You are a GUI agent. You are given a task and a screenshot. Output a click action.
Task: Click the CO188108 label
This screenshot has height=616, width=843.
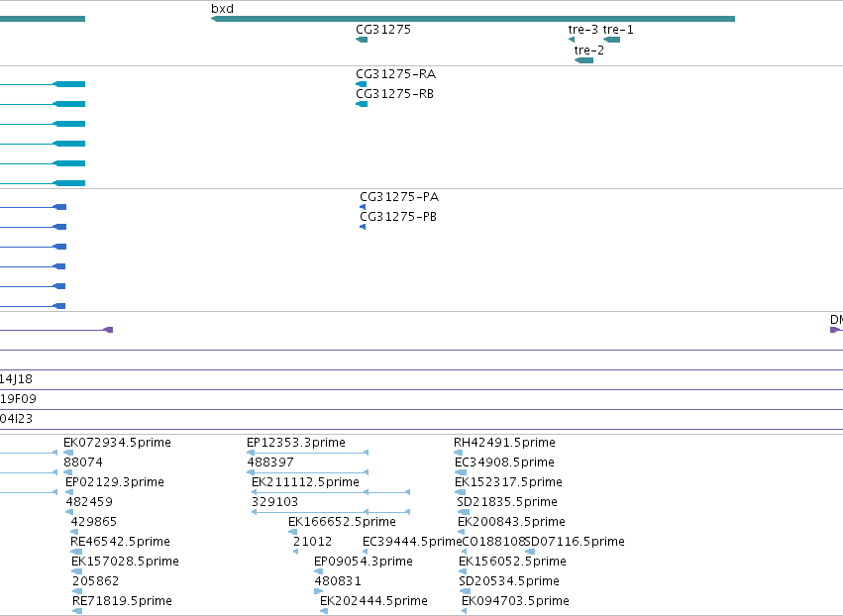pyautogui.click(x=493, y=542)
